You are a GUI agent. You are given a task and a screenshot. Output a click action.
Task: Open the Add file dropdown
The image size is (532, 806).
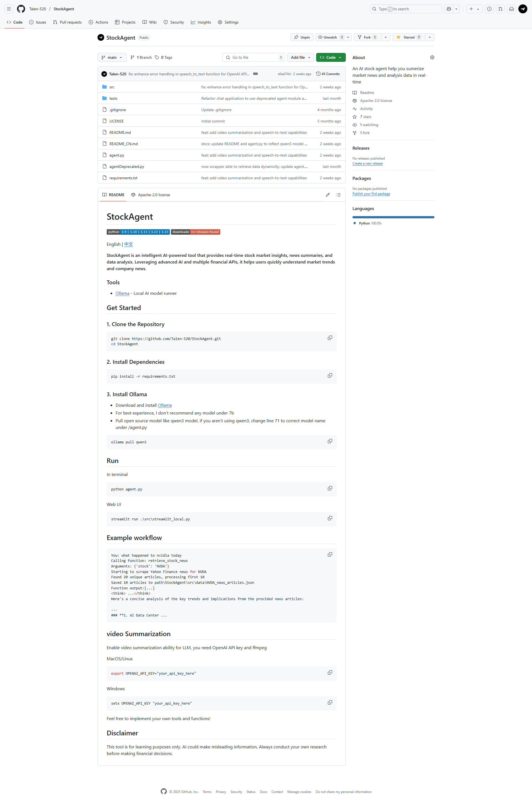[x=300, y=57]
